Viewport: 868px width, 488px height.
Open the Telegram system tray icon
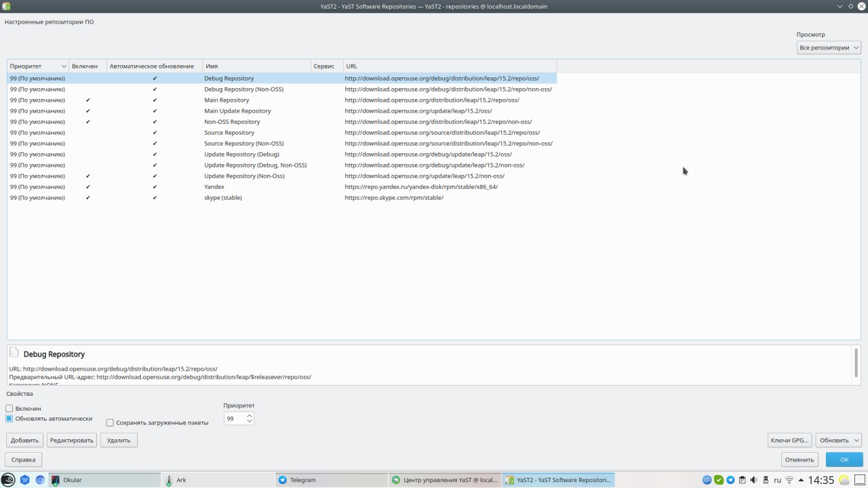(x=730, y=480)
